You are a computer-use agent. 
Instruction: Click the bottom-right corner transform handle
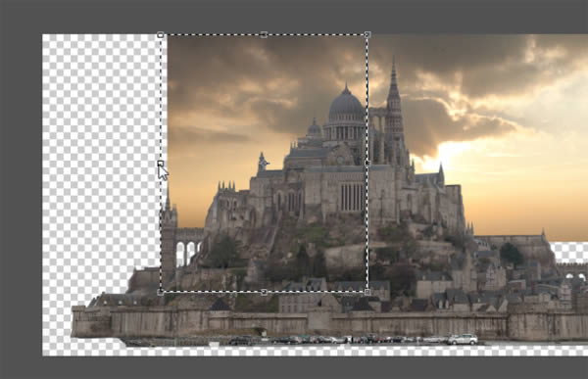tap(367, 292)
